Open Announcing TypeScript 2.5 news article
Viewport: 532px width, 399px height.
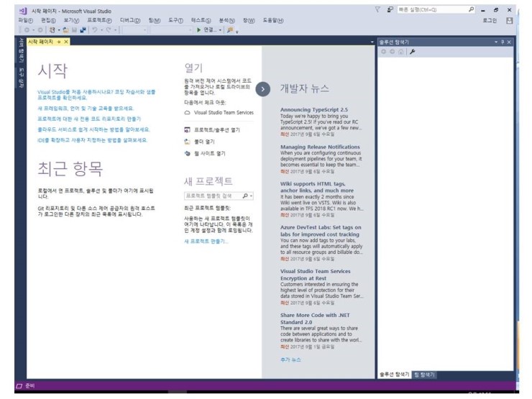(x=314, y=109)
